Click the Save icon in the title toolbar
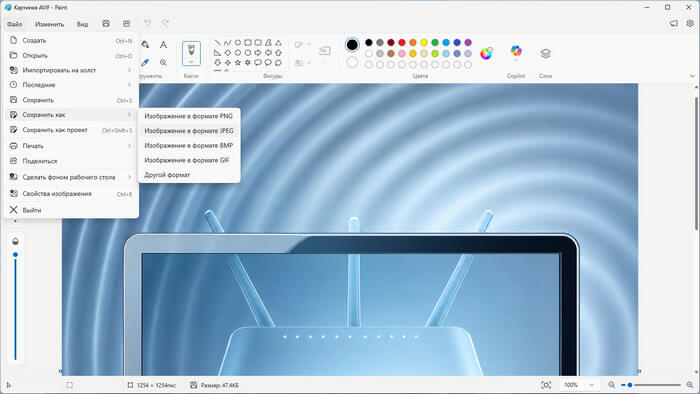 pos(106,24)
